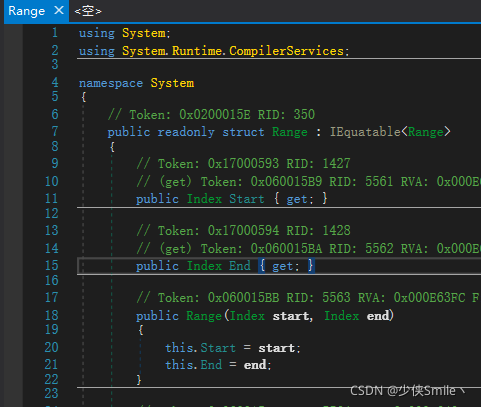
Task: Click token comment '0x17000594 RID: 1428'
Action: tap(279, 231)
